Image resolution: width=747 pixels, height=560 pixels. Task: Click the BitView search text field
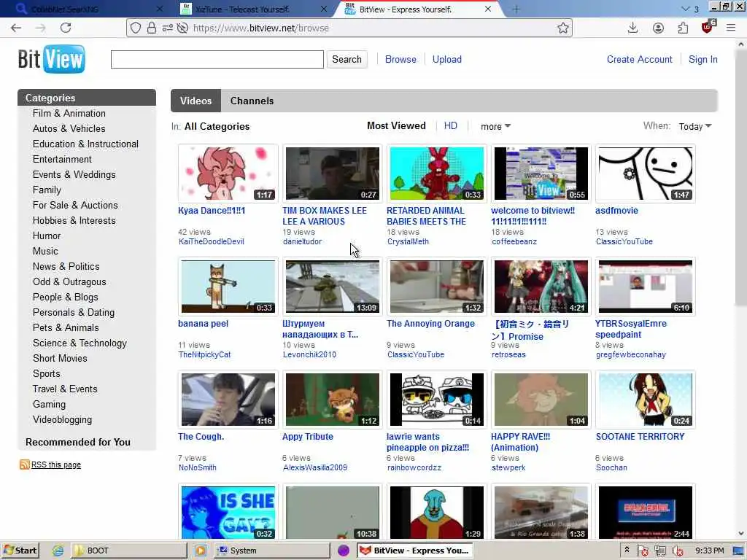pyautogui.click(x=217, y=59)
